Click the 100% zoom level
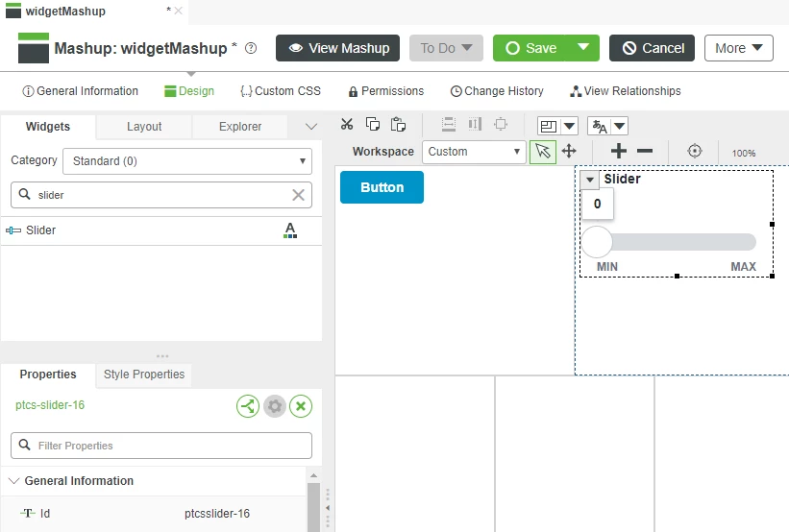The image size is (789, 532). click(x=743, y=154)
